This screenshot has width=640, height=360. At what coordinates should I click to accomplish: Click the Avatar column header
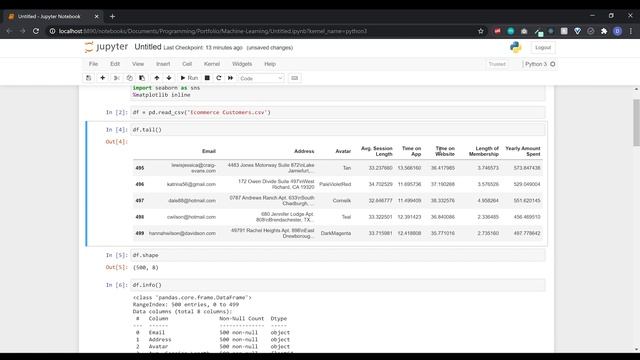[343, 151]
